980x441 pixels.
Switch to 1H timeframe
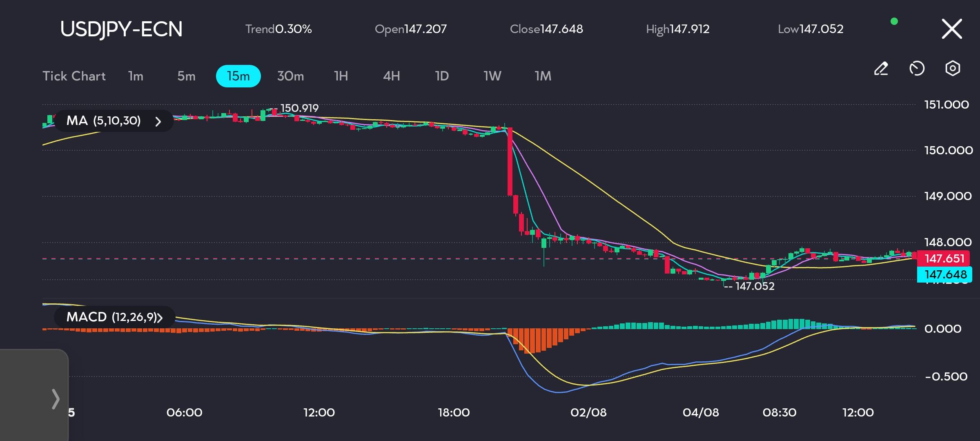tap(341, 76)
